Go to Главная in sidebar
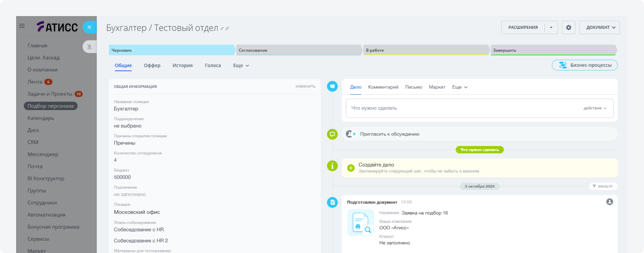 (37, 45)
